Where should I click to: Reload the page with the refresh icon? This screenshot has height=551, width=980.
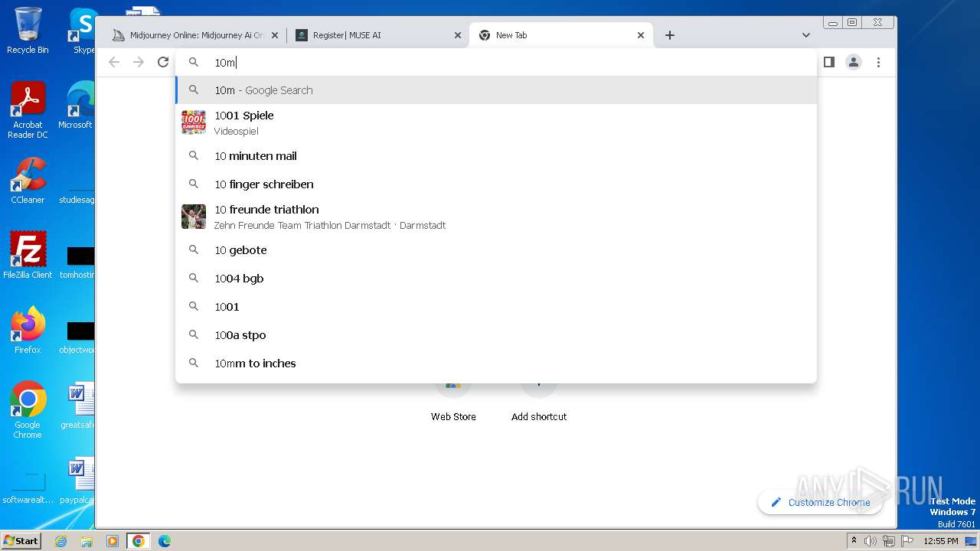[163, 62]
